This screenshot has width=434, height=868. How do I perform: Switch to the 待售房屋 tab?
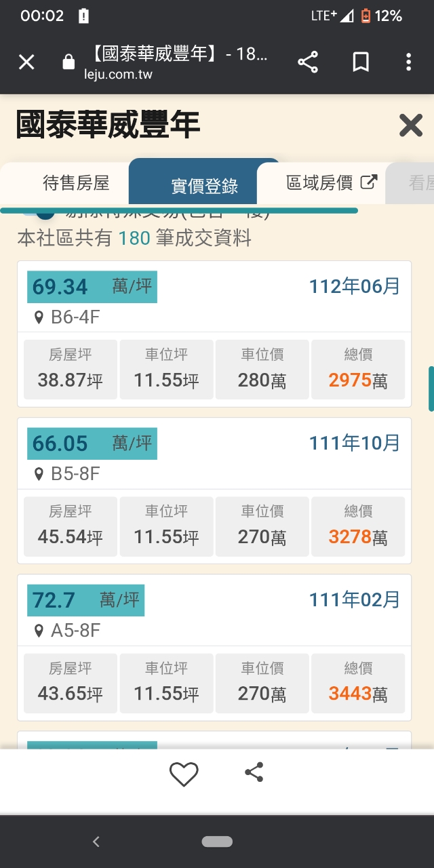pos(76,183)
